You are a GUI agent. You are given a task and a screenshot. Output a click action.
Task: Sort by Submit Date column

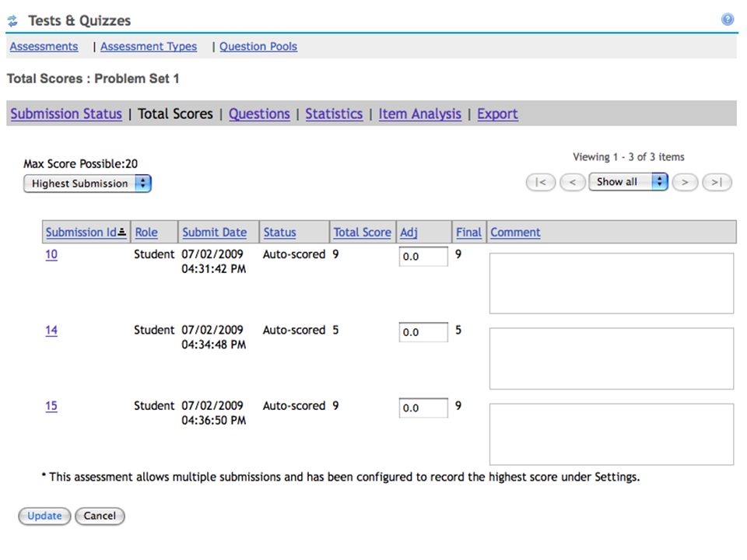coord(215,232)
